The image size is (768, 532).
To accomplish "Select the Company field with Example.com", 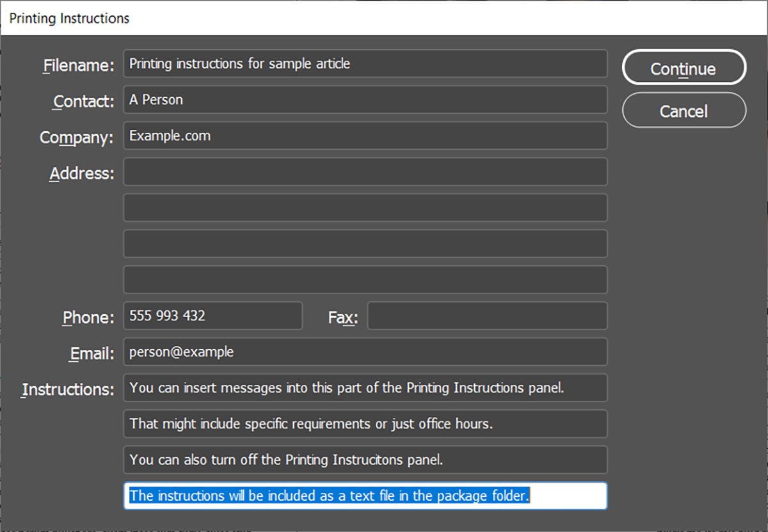I will click(x=365, y=136).
